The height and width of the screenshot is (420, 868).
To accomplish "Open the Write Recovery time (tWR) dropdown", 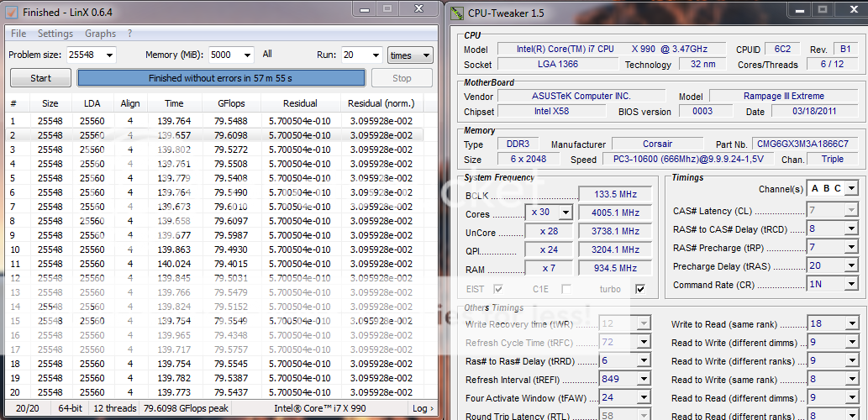I will 644,323.
